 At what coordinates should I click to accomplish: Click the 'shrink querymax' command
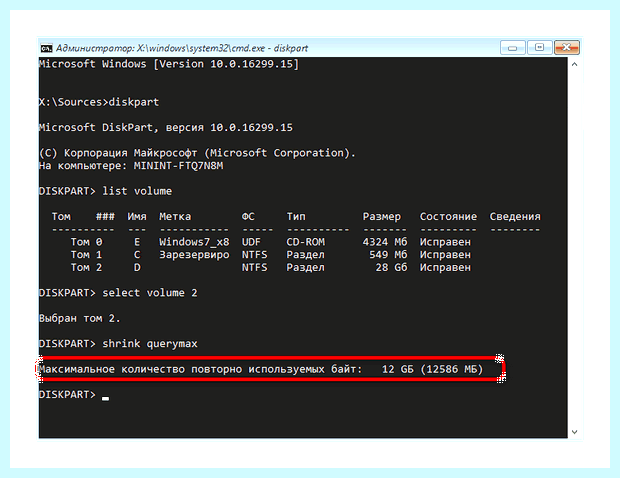click(x=150, y=344)
